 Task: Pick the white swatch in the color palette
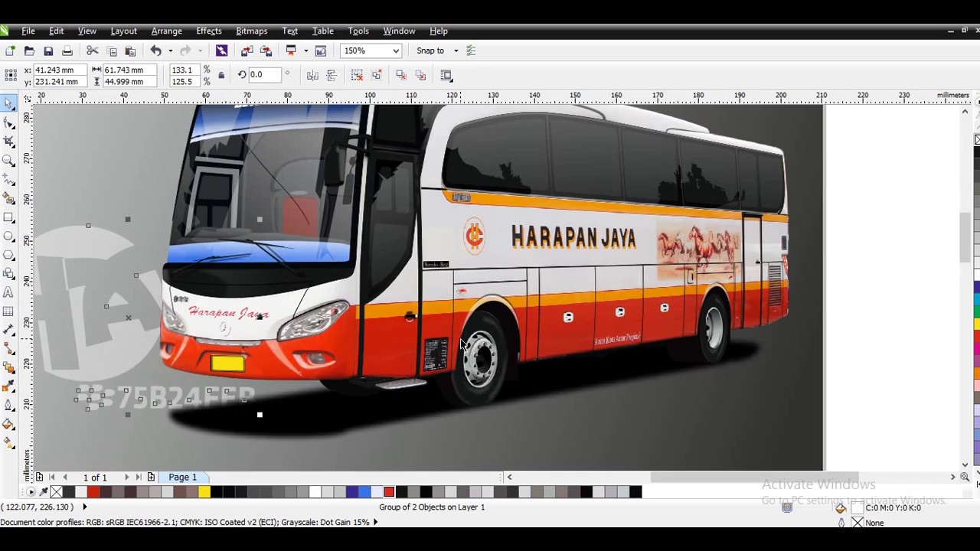pos(314,492)
